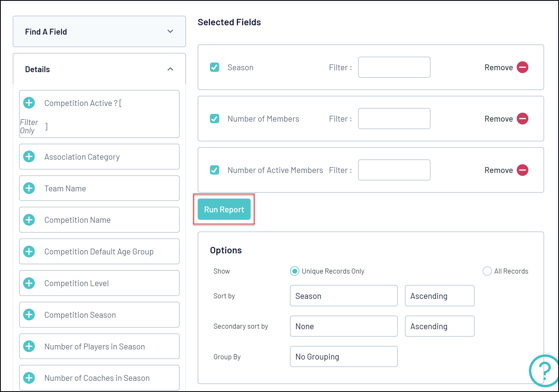Open Secondary sort by None dropdown
559x392 pixels.
343,326
